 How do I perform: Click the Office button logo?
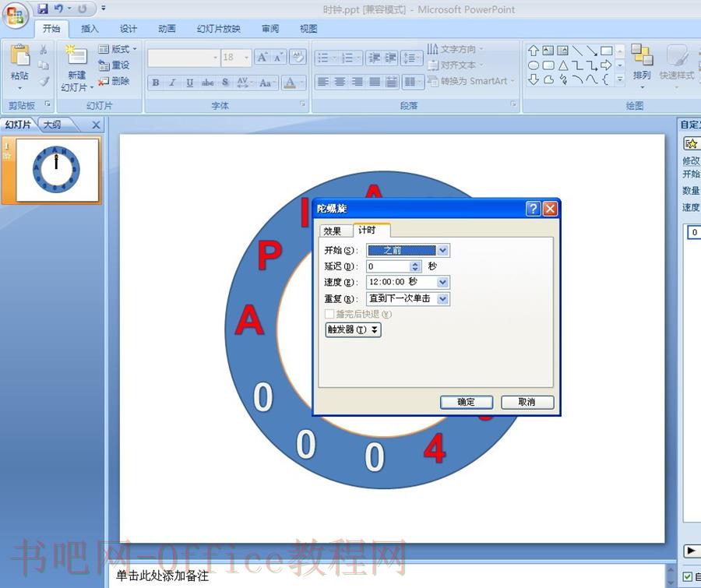(x=16, y=16)
